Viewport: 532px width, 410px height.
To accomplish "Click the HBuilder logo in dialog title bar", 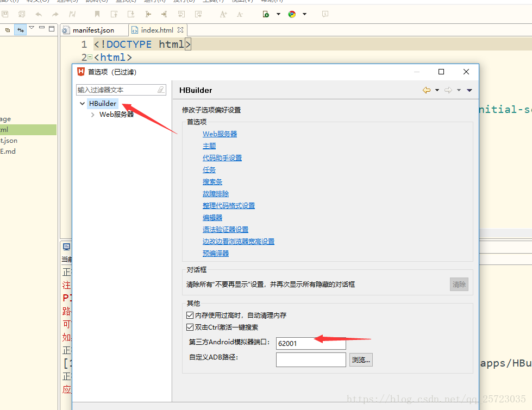I will (x=81, y=72).
